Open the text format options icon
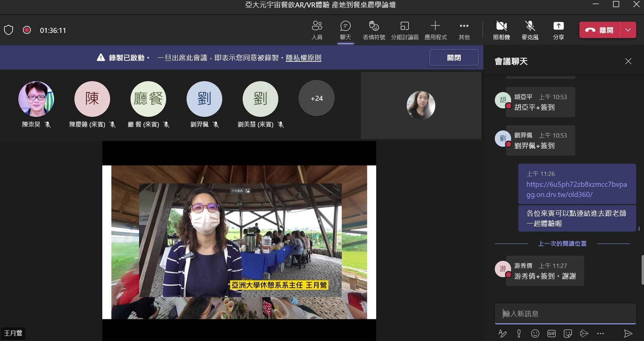 click(x=503, y=334)
